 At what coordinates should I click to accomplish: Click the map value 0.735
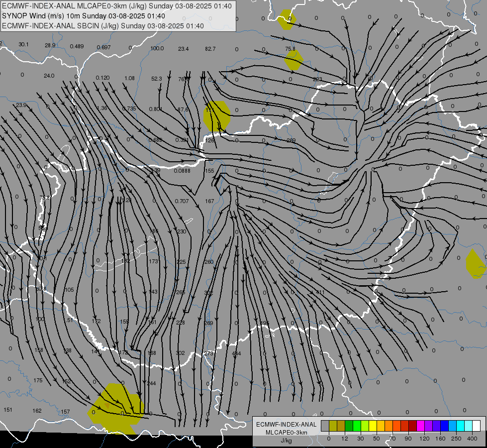coord(129,109)
